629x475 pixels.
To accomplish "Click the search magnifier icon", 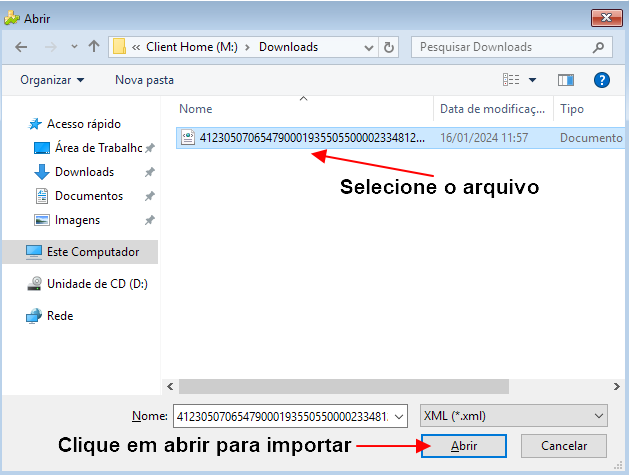I will [x=598, y=47].
